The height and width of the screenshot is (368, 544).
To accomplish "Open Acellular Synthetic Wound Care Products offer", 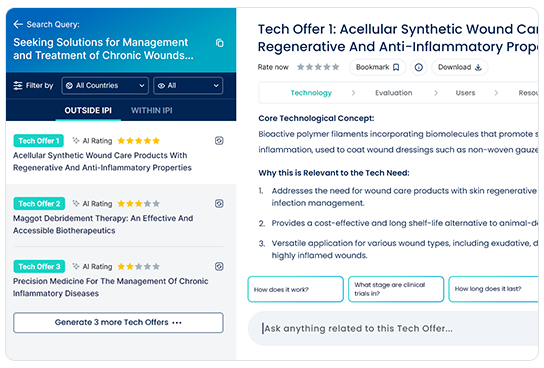I will pos(102,162).
